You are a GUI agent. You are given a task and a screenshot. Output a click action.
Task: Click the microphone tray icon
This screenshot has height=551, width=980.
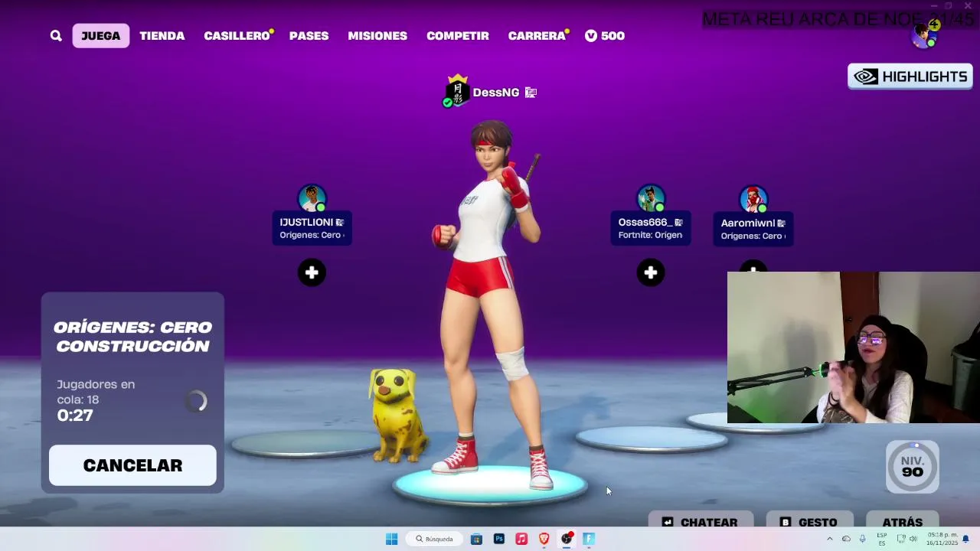pos(862,539)
